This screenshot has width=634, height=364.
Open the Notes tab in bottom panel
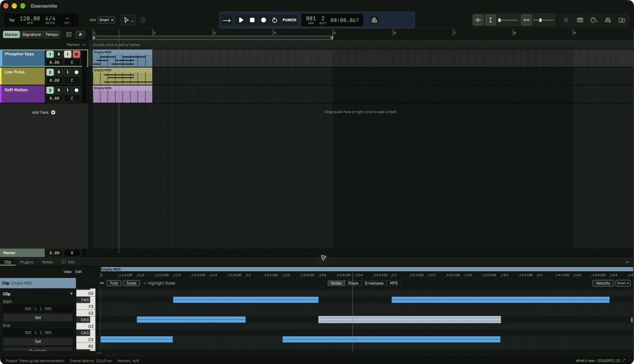point(47,262)
